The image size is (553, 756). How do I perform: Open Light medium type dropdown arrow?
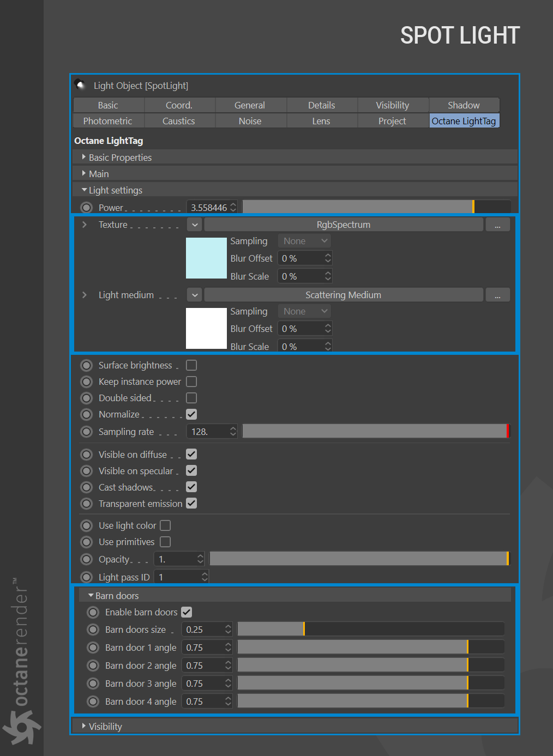coord(195,295)
